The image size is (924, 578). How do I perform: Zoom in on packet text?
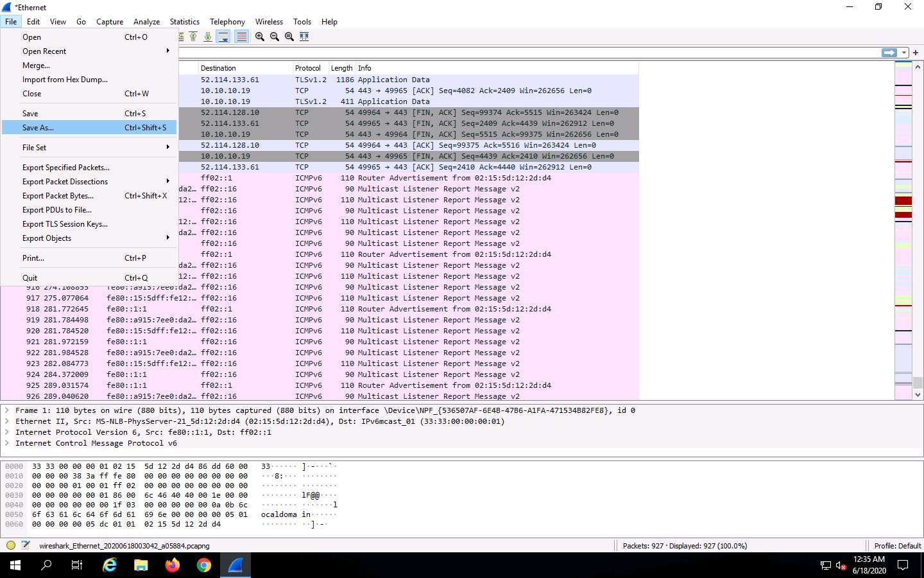pos(260,37)
